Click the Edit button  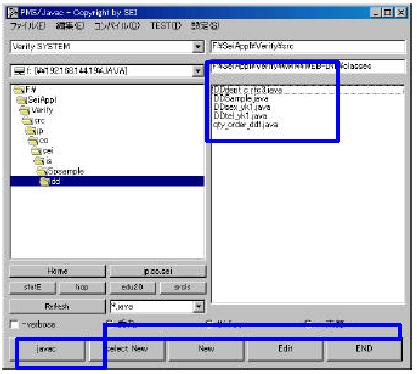click(285, 349)
